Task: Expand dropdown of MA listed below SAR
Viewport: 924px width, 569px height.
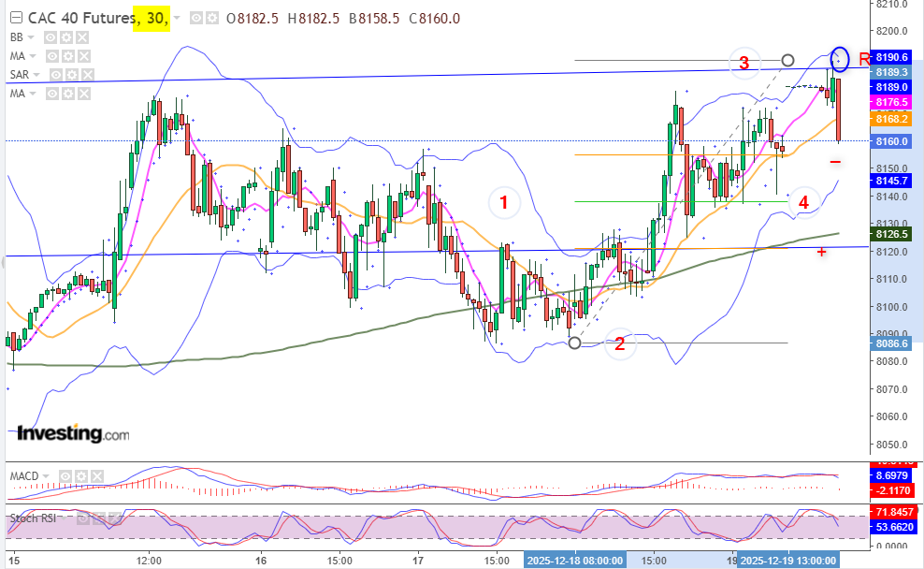Action: [x=33, y=95]
